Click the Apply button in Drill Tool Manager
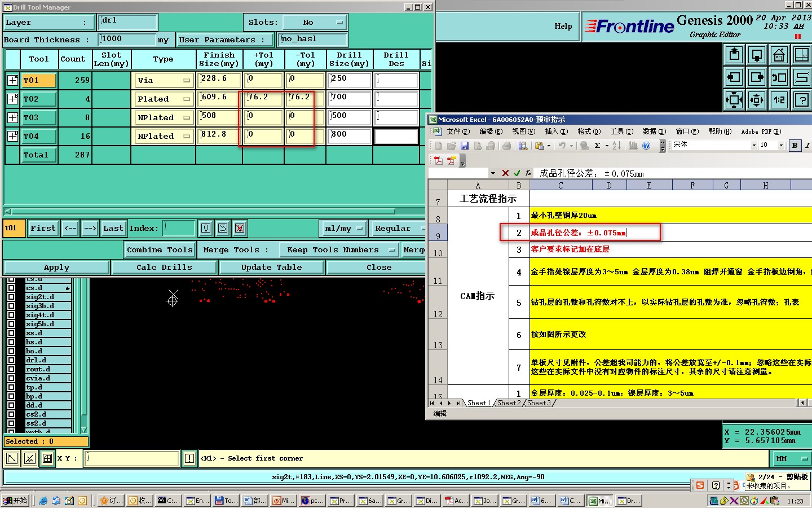The image size is (812, 508). pyautogui.click(x=56, y=268)
